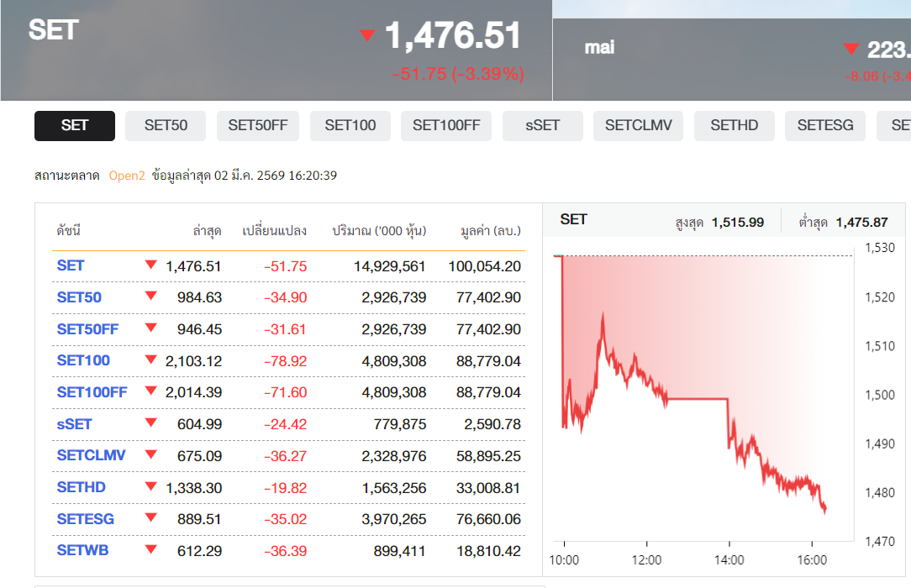Click the SET index header title
The height and width of the screenshot is (588, 911).
pos(53,30)
